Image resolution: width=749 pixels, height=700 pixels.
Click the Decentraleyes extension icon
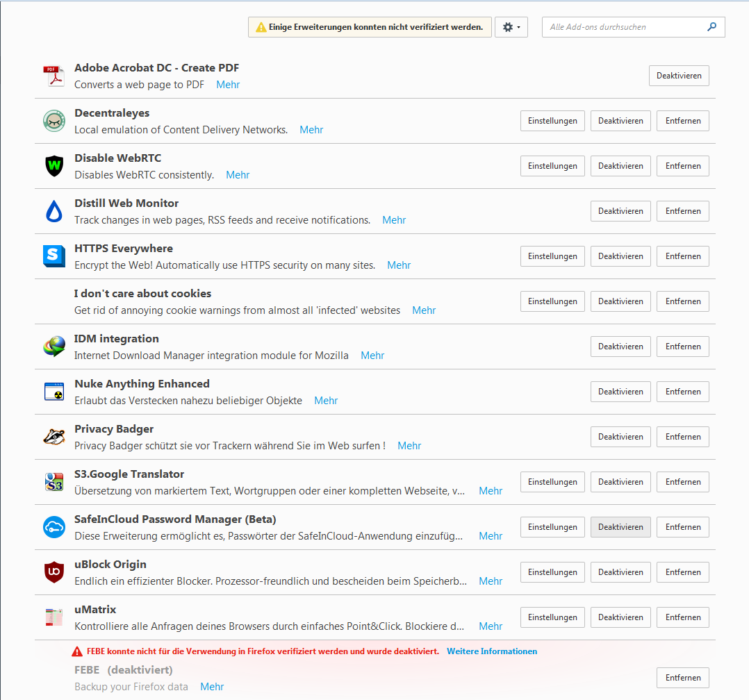(54, 121)
